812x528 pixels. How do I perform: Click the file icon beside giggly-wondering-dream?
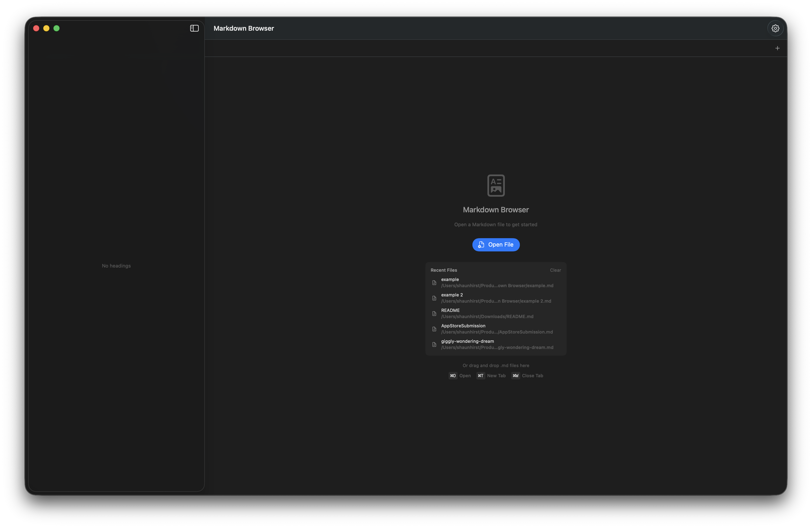point(434,344)
